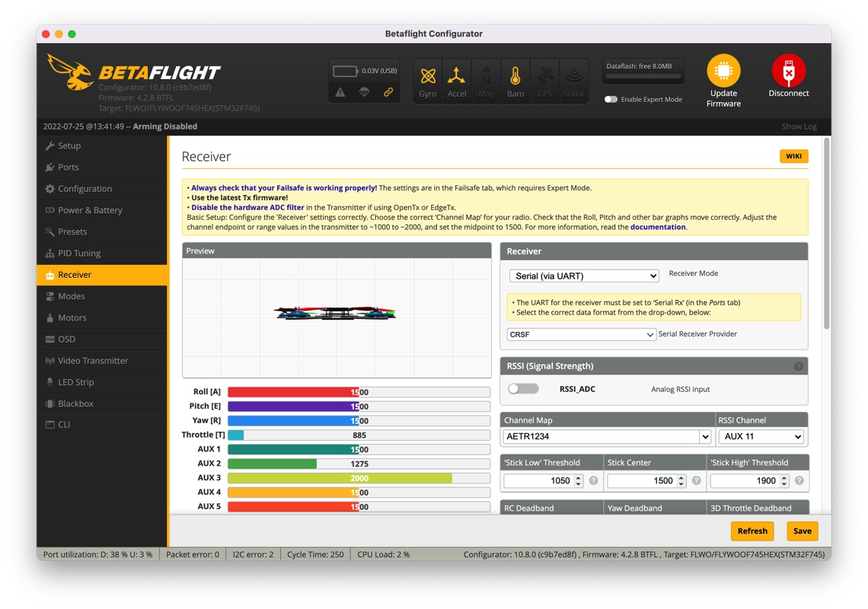868x609 pixels.
Task: Open Stick Center help icon
Action: [697, 480]
